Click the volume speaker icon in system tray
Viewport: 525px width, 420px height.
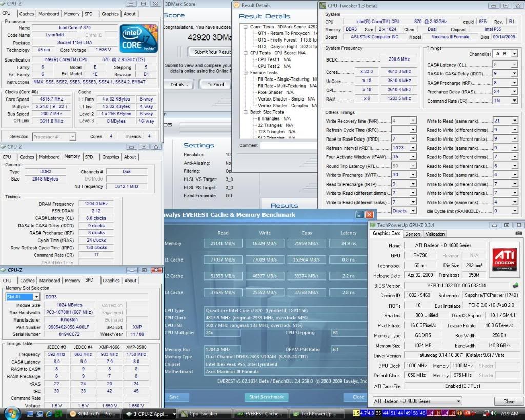click(494, 414)
